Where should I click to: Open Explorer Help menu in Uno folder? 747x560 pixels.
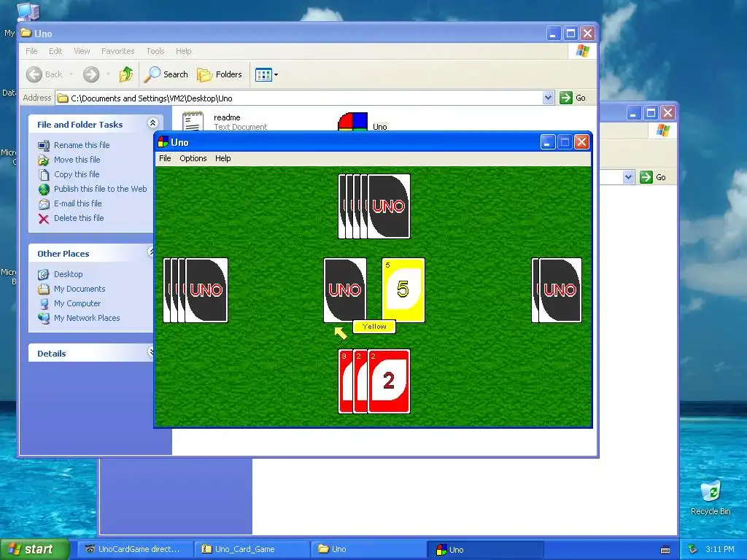coord(183,51)
